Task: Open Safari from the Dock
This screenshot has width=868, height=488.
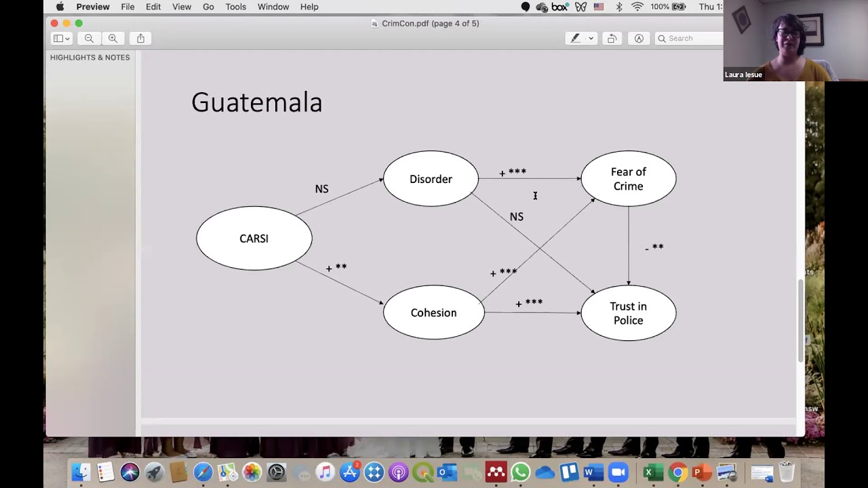Action: click(x=203, y=472)
